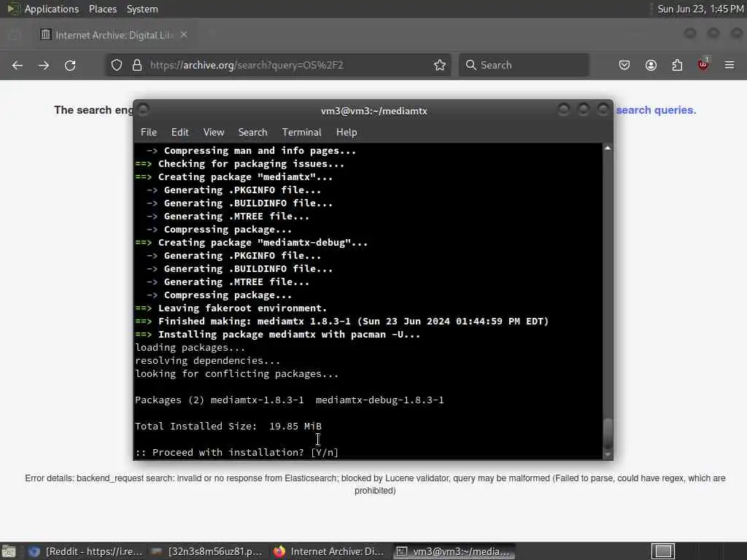Image resolution: width=747 pixels, height=560 pixels.
Task: Open the terminal View menu
Action: point(214,133)
